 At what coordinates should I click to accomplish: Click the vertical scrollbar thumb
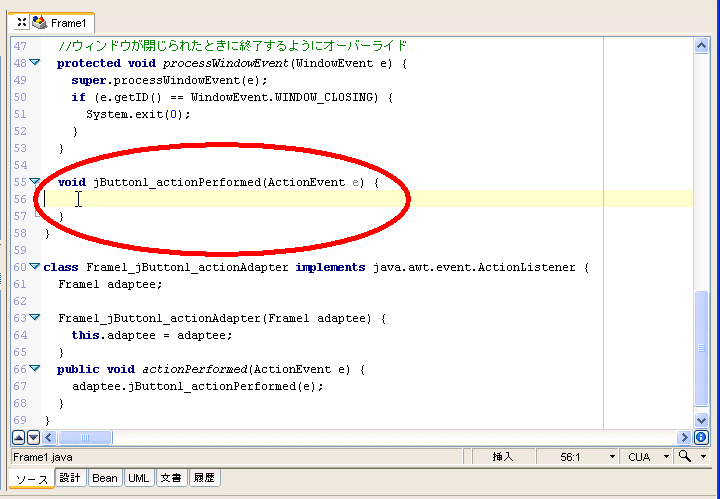coord(701,348)
